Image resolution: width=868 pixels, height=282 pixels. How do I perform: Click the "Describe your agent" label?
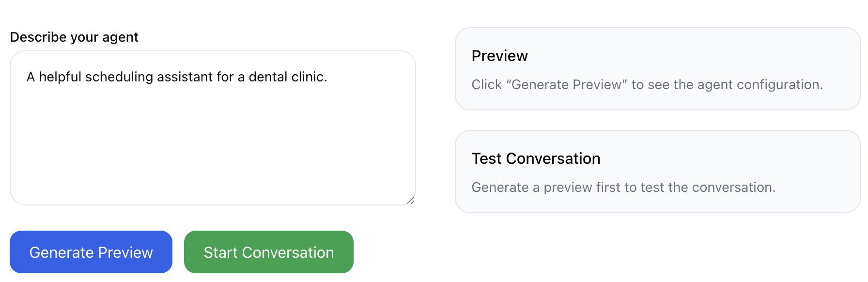[x=74, y=37]
